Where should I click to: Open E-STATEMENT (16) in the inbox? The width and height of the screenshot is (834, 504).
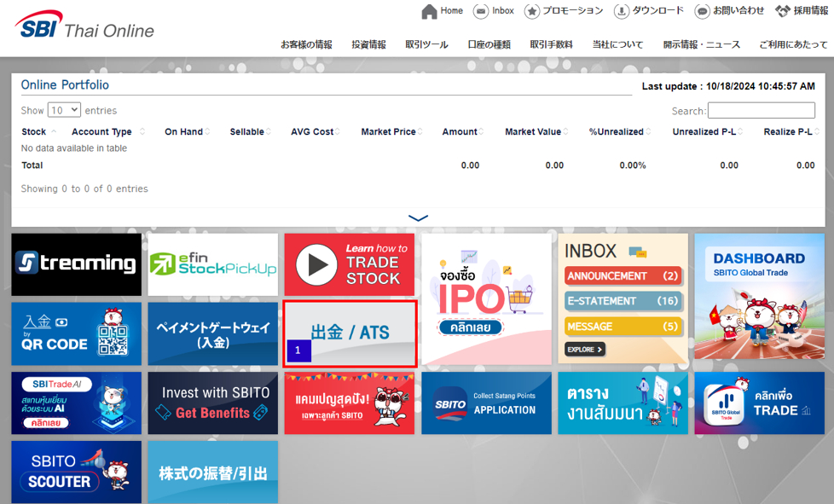click(623, 301)
